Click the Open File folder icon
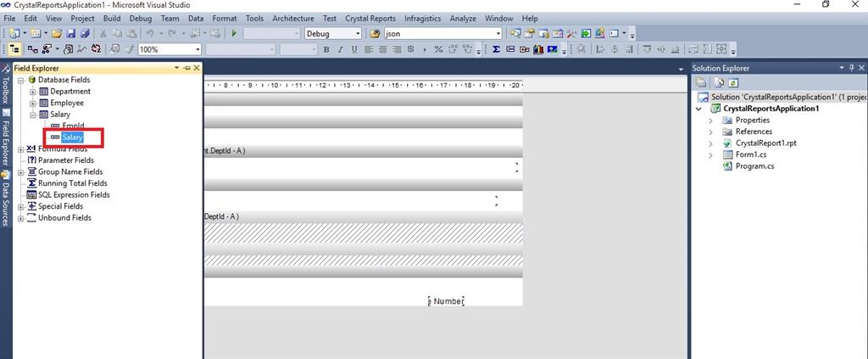868x359 pixels. 57,33
